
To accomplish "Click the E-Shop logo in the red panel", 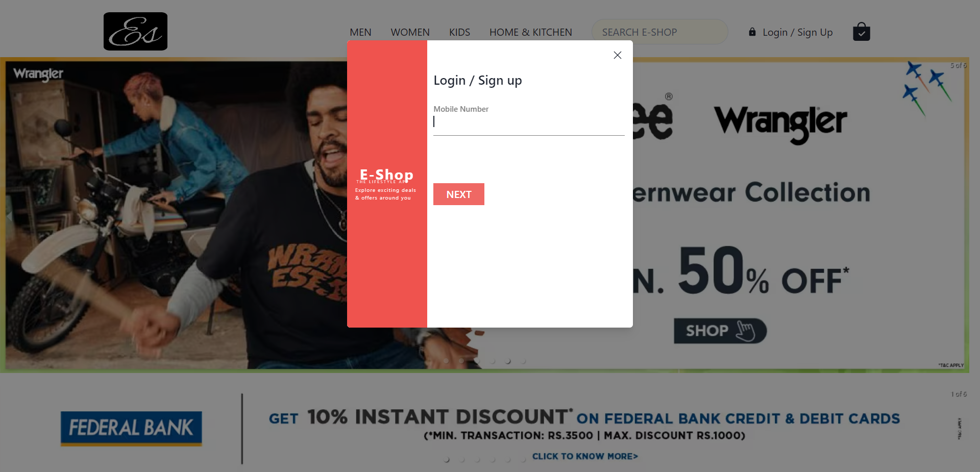I will [x=386, y=175].
